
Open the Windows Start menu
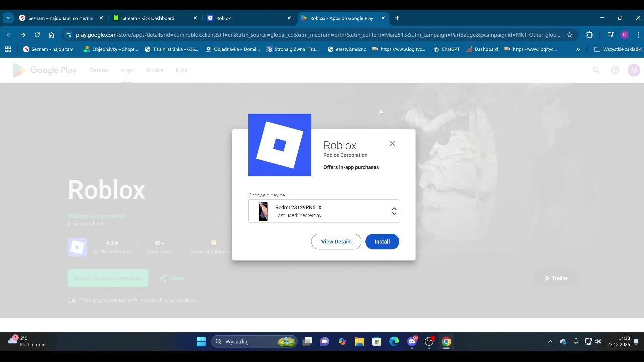[201, 342]
